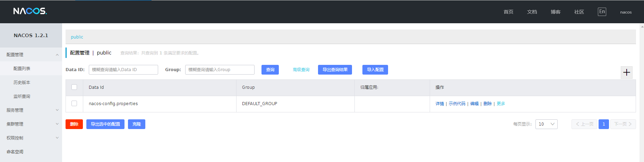Click the red 删除 button
The image size is (644, 162).
(74, 124)
